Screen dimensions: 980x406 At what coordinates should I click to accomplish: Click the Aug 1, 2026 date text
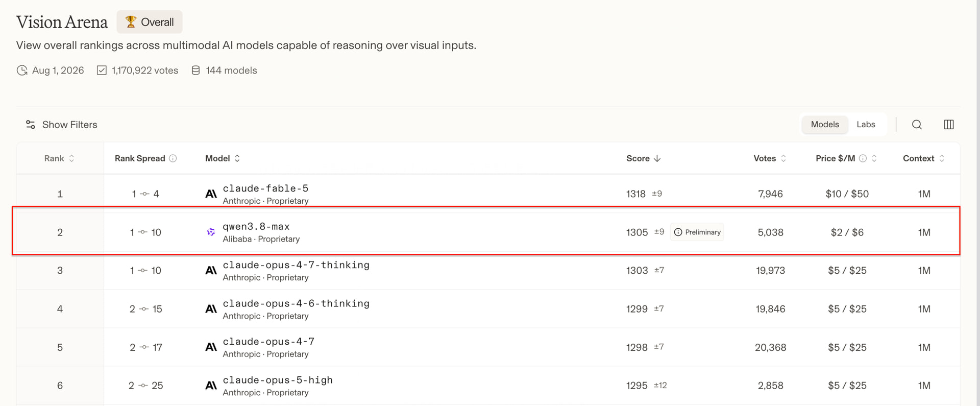(x=58, y=70)
